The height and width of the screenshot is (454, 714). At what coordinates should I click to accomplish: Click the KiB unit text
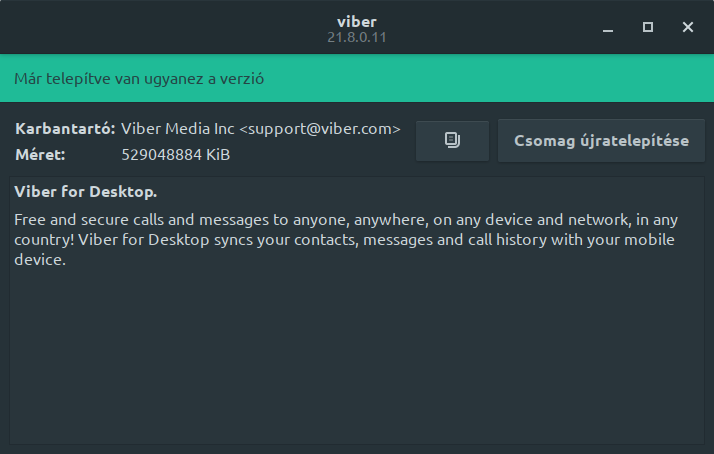(218, 155)
